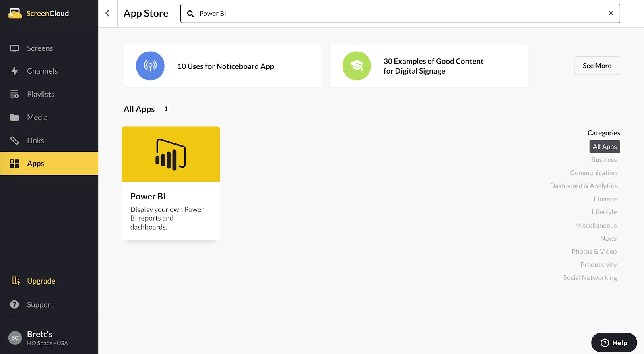This screenshot has height=354, width=644.
Task: Open the Power BI app title
Action: pos(148,197)
